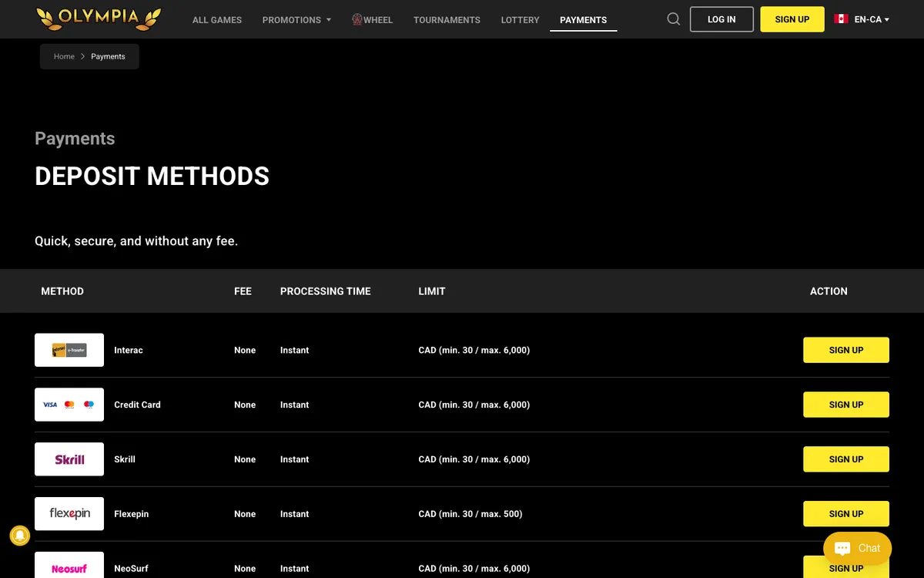Viewport: 924px width, 578px height.
Task: Click None fee in the Credit Card row
Action: [x=245, y=405]
